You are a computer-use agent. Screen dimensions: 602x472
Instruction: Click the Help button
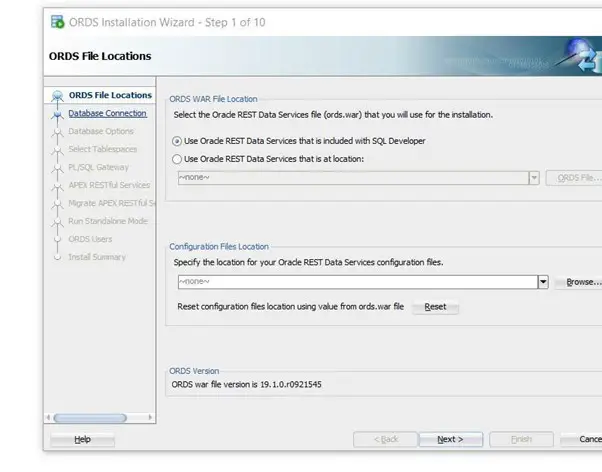[82, 439]
